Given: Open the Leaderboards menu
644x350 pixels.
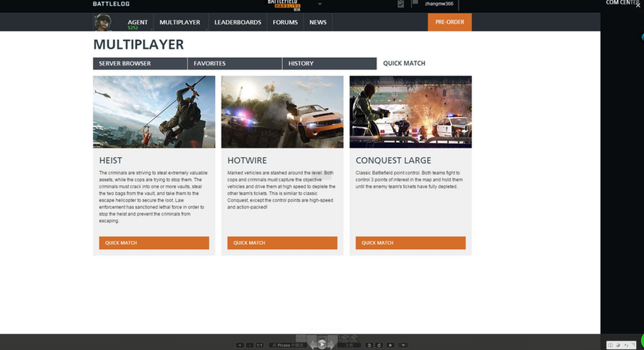Looking at the screenshot, I should pyautogui.click(x=238, y=22).
